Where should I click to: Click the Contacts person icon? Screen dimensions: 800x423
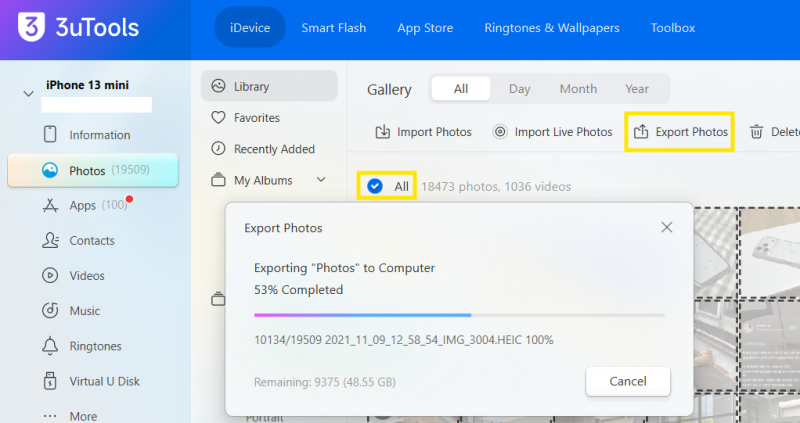coord(50,240)
